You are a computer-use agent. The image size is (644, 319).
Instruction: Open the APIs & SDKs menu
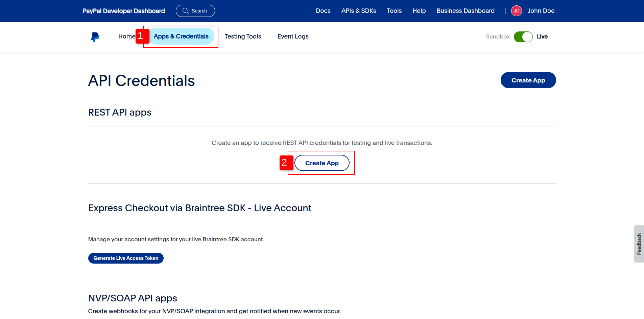click(x=359, y=11)
